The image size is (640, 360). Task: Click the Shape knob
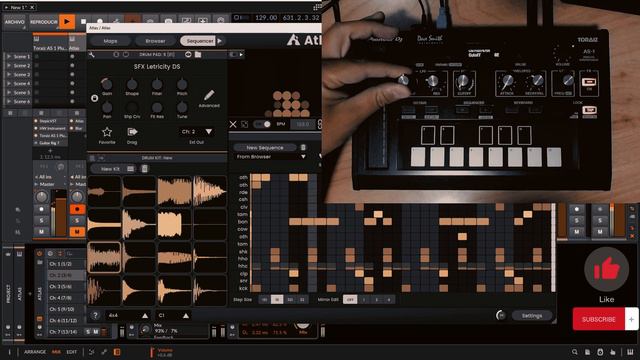[x=132, y=84]
